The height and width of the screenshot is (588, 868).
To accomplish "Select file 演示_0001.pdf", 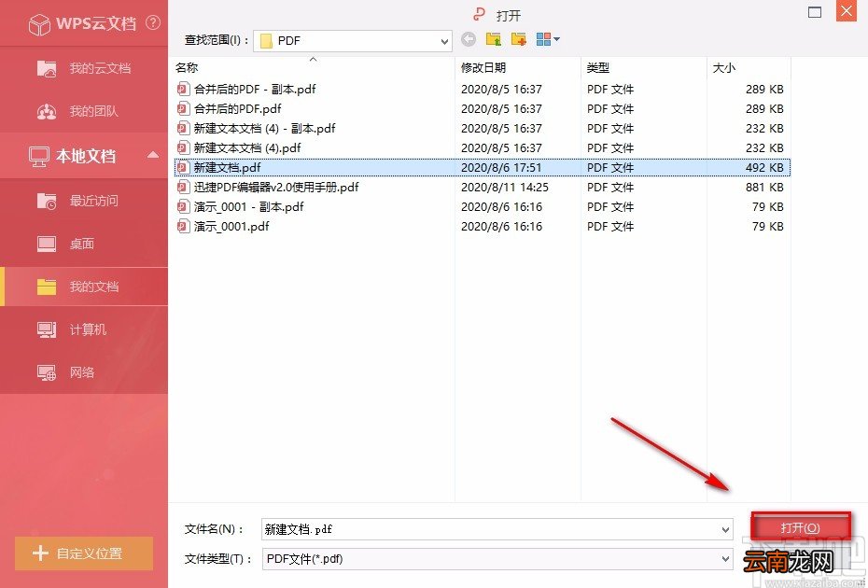I will pos(231,226).
